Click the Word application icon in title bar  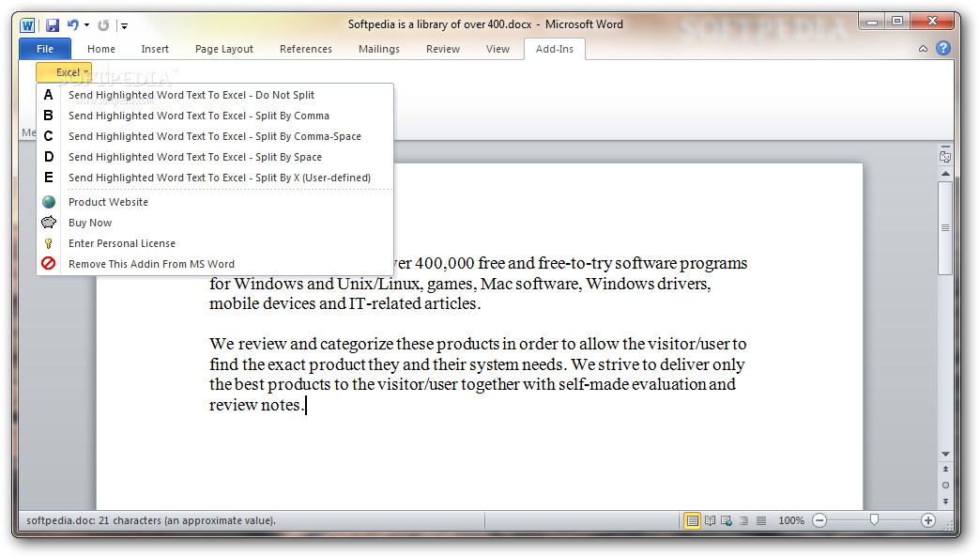coord(27,25)
